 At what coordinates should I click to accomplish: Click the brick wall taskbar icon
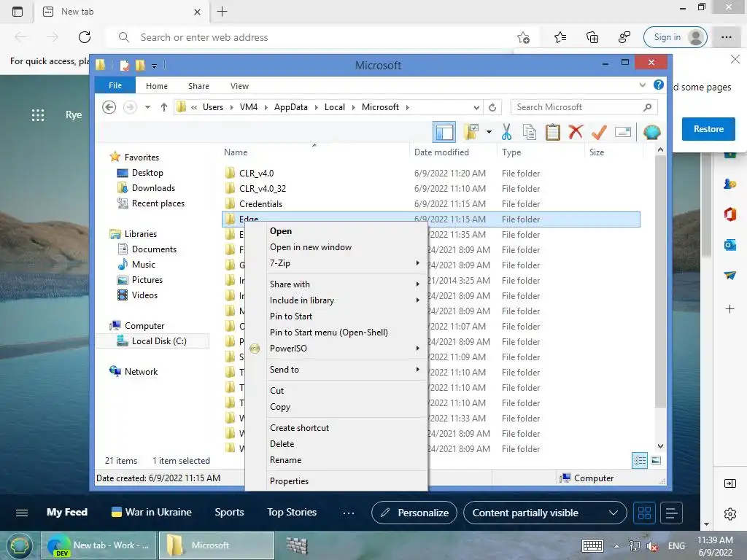click(297, 545)
